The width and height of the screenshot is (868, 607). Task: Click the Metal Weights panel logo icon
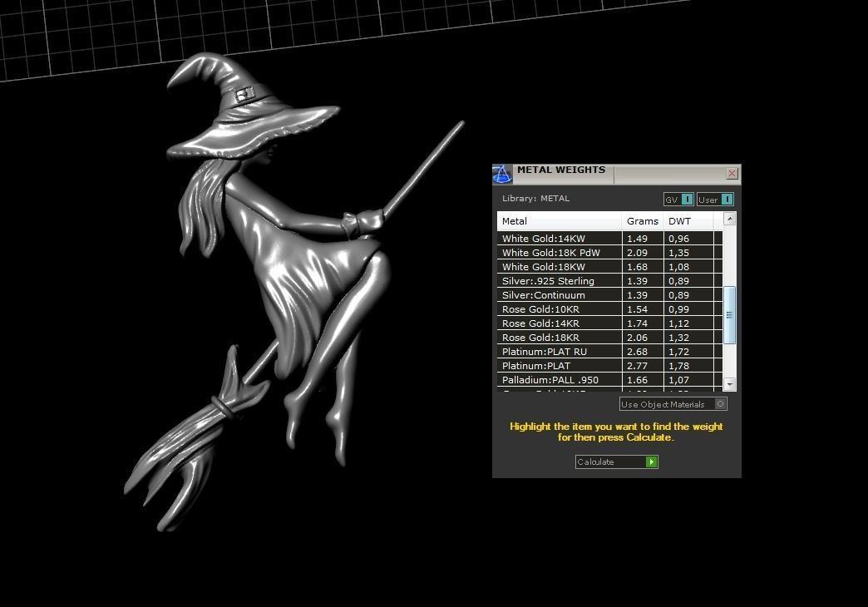click(502, 174)
